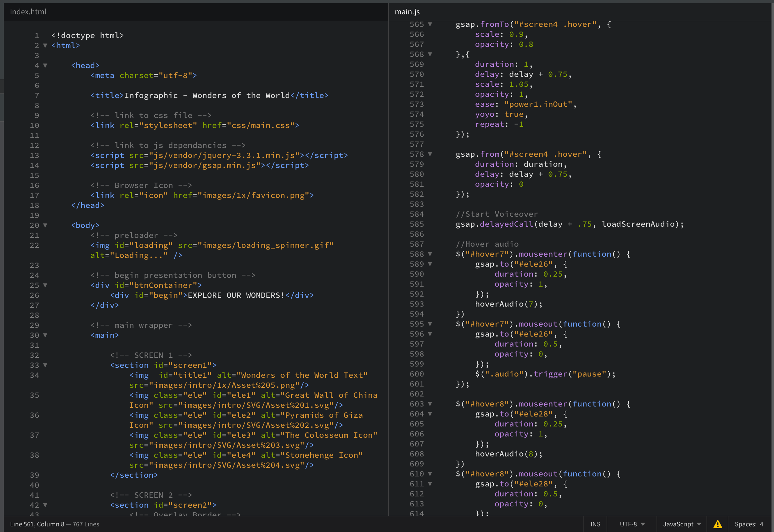Collapse the main element fold arrow
The width and height of the screenshot is (774, 532).
[x=45, y=335]
